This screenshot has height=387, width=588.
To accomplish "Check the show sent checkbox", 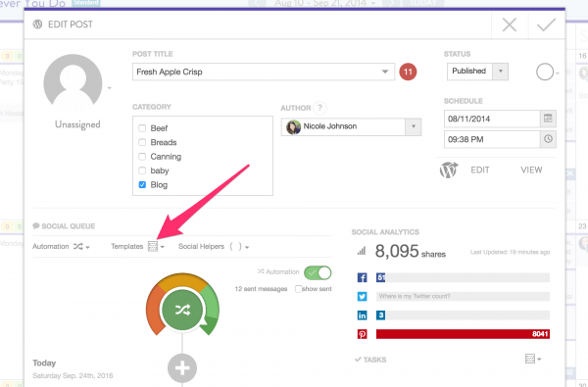I will point(299,289).
